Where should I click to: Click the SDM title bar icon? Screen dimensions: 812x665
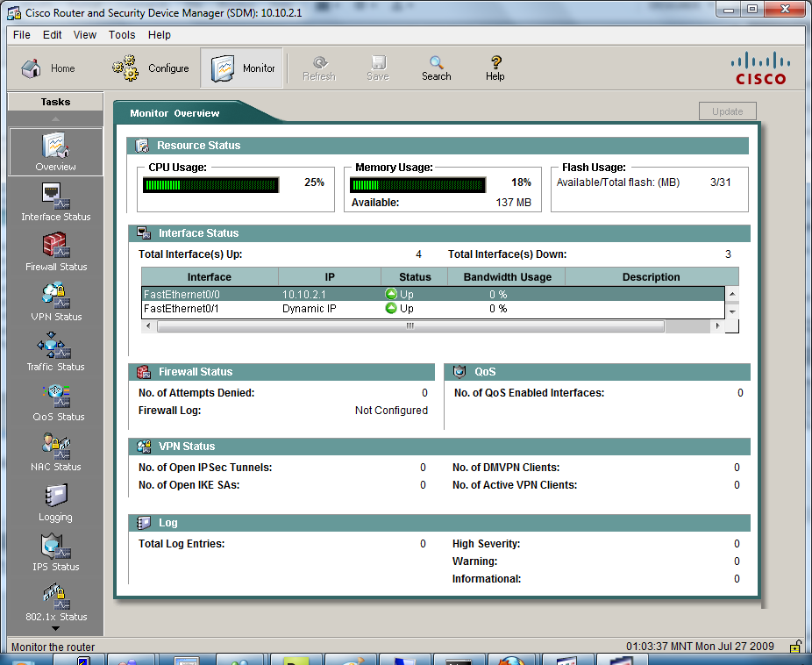tap(14, 13)
